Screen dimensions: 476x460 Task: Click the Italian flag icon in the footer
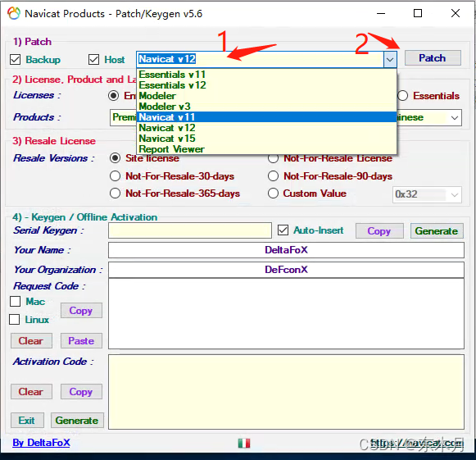[x=244, y=444]
